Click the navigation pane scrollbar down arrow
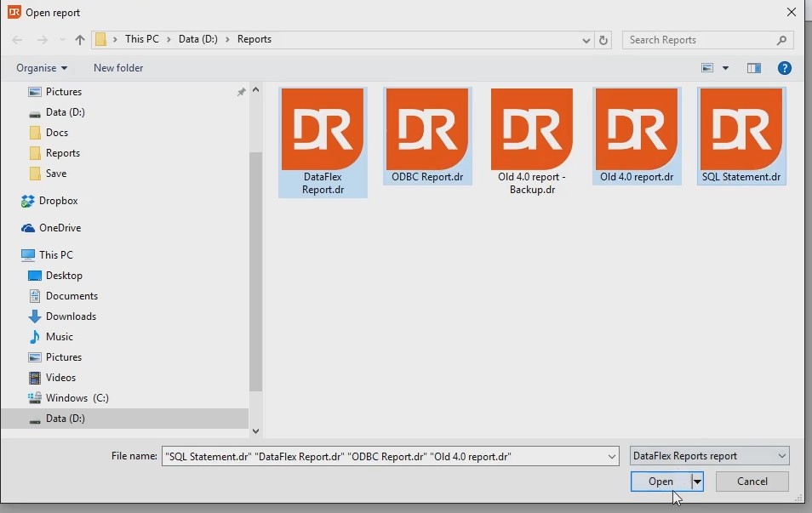 tap(255, 431)
